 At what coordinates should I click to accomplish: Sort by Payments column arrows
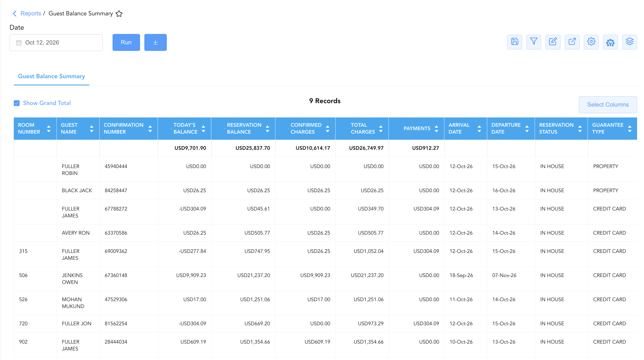coord(436,129)
